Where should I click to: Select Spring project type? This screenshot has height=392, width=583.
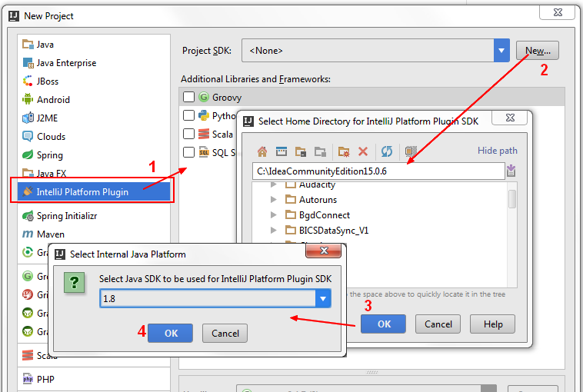(x=94, y=155)
